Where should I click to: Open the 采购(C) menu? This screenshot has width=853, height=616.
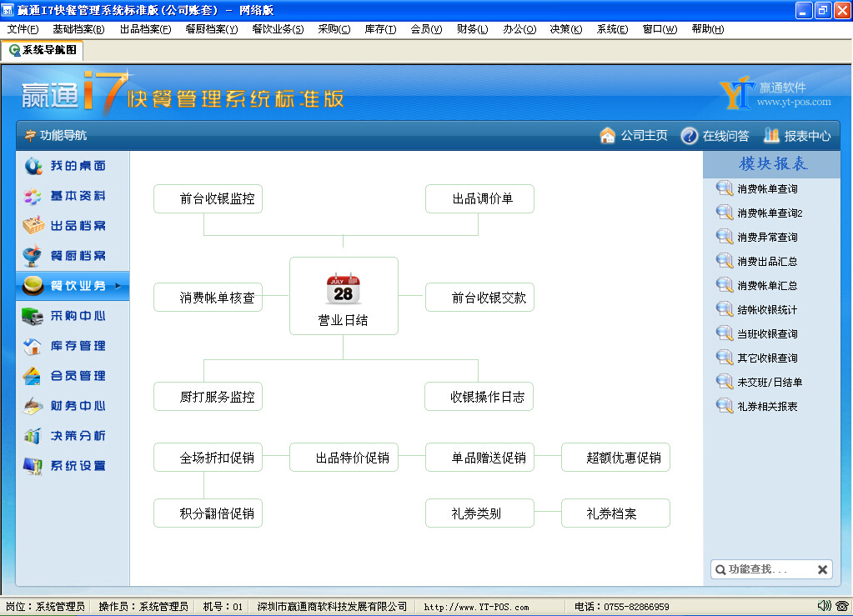(x=334, y=29)
